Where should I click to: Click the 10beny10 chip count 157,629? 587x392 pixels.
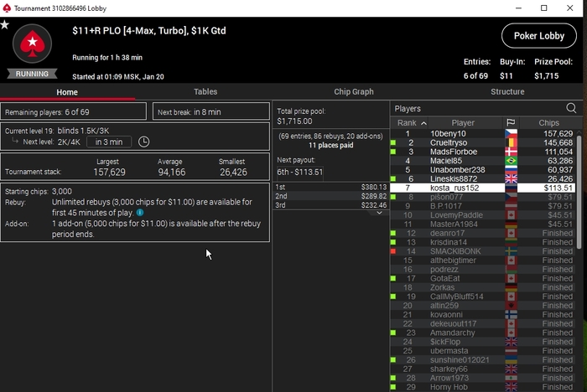click(x=558, y=133)
